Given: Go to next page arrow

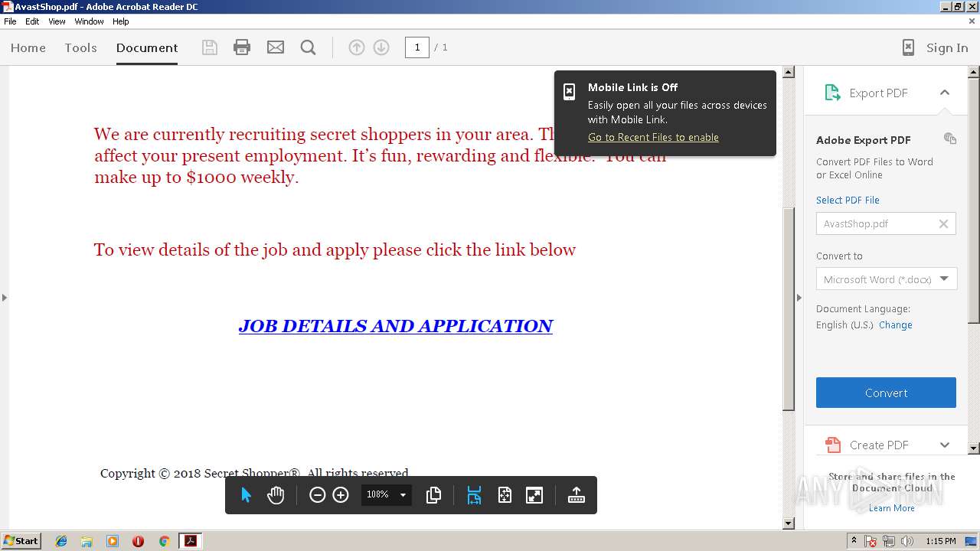Looking at the screenshot, I should [x=381, y=47].
